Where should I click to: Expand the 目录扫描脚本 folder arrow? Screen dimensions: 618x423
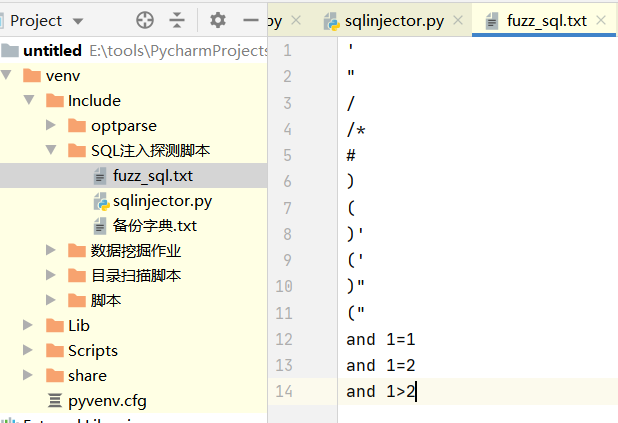[51, 275]
